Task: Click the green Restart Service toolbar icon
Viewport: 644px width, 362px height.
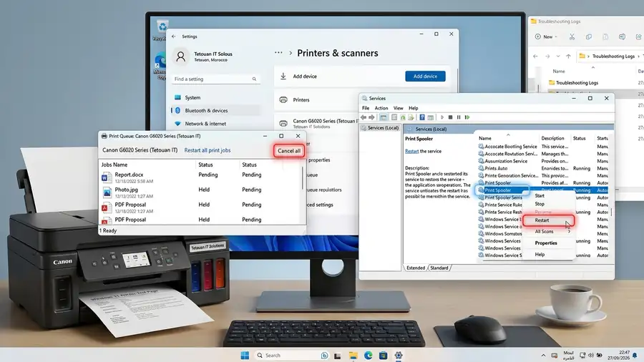Action: click(x=467, y=117)
